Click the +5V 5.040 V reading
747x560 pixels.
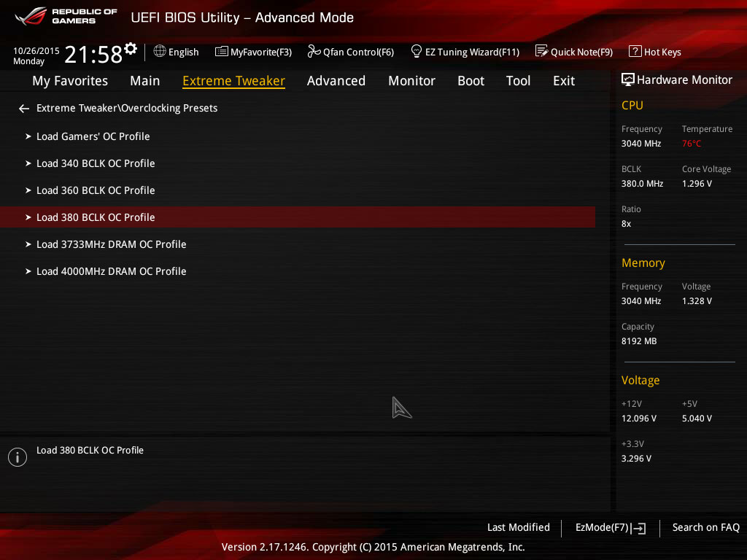coord(697,418)
